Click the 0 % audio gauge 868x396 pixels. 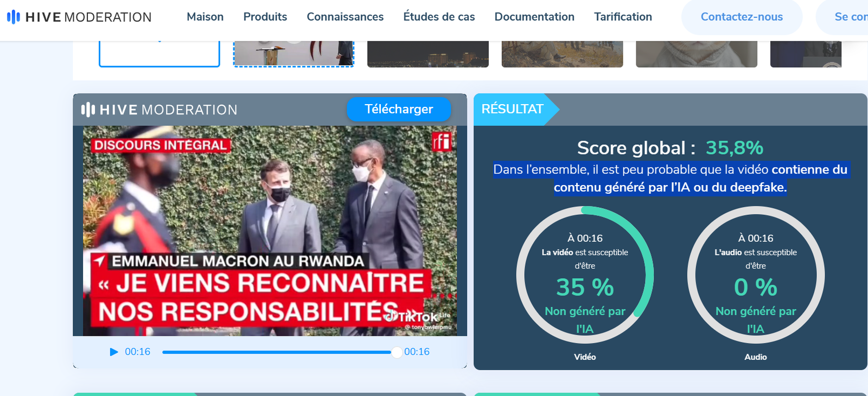tap(756, 274)
